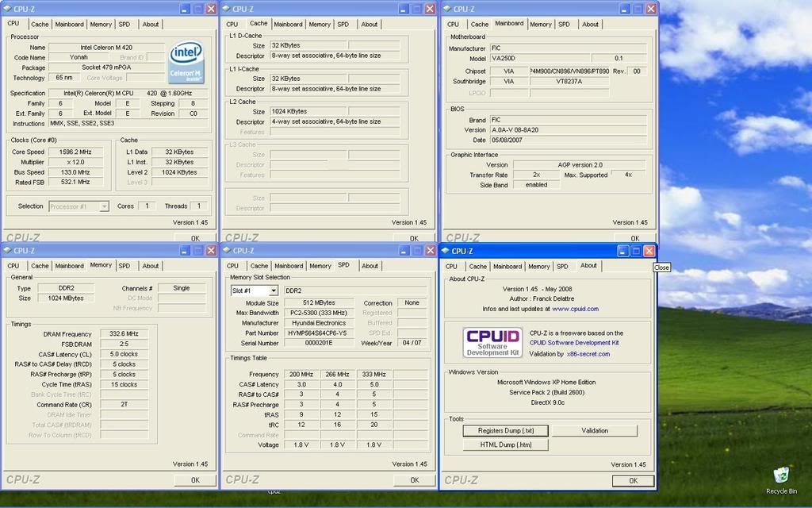The image size is (812, 508).
Task: Switch to Mainboard tab in CPU window
Action: click(x=70, y=25)
